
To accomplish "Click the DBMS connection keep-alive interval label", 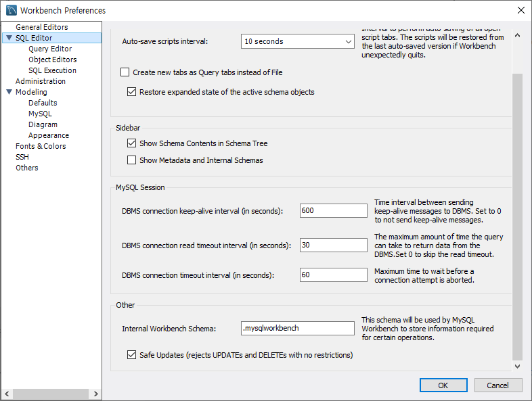I will tap(202, 211).
